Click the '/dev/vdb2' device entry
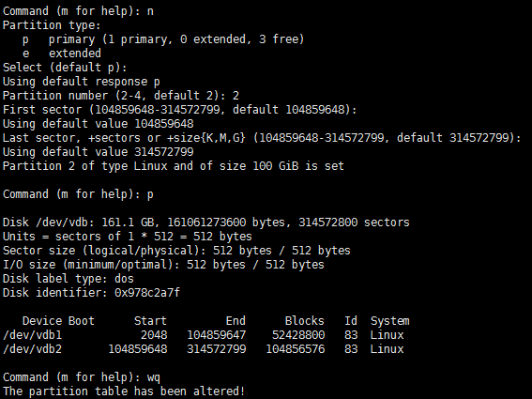 (33, 349)
